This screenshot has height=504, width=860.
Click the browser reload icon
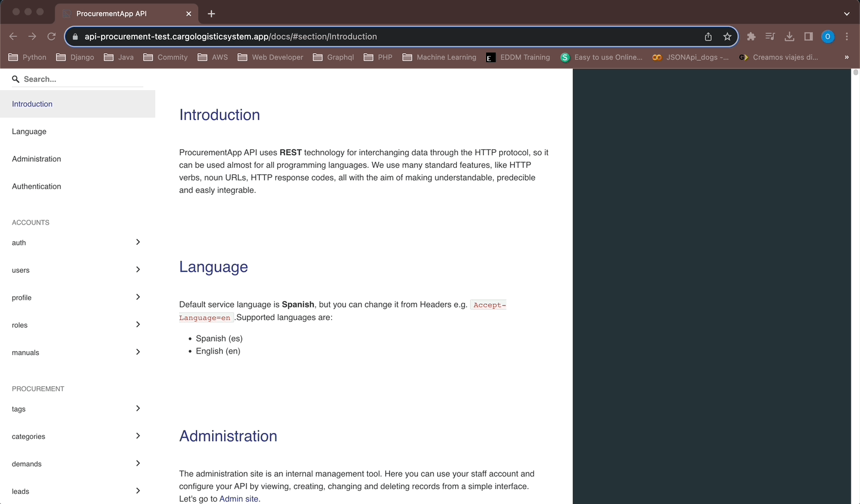pos(51,36)
